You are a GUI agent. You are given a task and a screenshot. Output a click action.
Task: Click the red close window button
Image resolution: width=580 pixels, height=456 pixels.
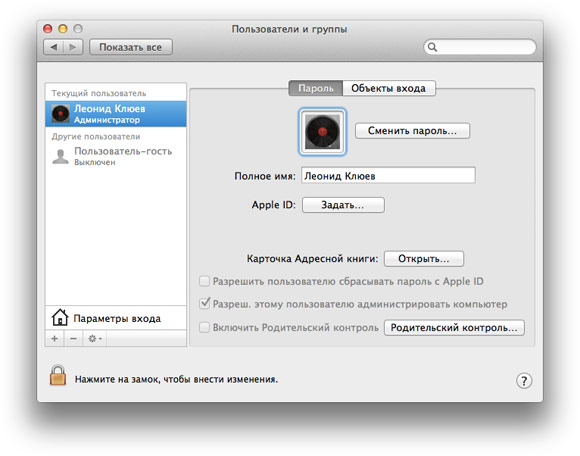[48, 28]
